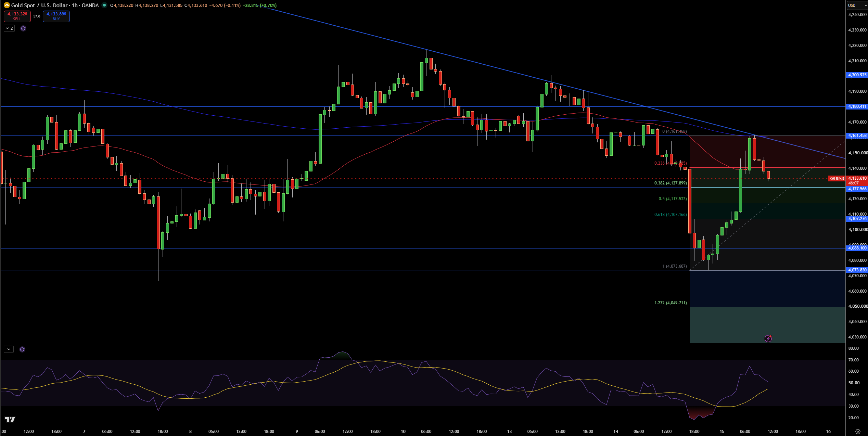The image size is (868, 436).
Task: Collapse the indicator legend showing 2
Action: coord(9,28)
